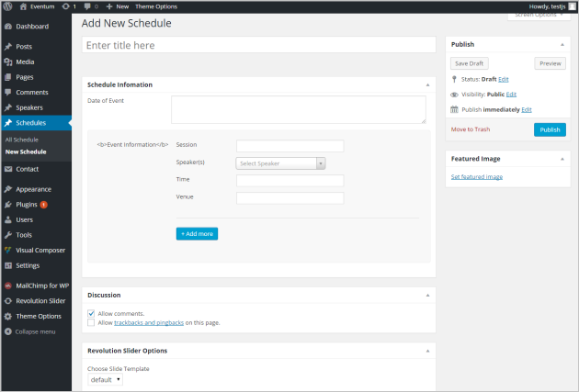Collapse the Featured Image panel
This screenshot has width=579, height=392.
point(562,159)
